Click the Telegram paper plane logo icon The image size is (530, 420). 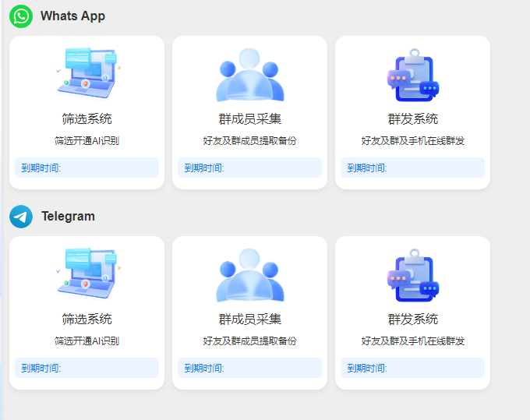21,217
